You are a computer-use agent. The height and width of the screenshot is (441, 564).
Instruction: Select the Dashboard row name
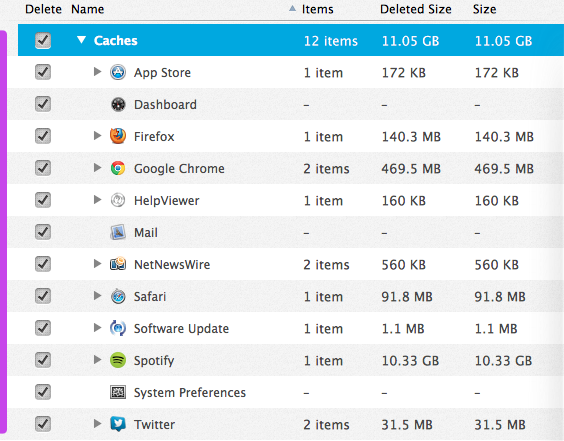[x=165, y=105]
